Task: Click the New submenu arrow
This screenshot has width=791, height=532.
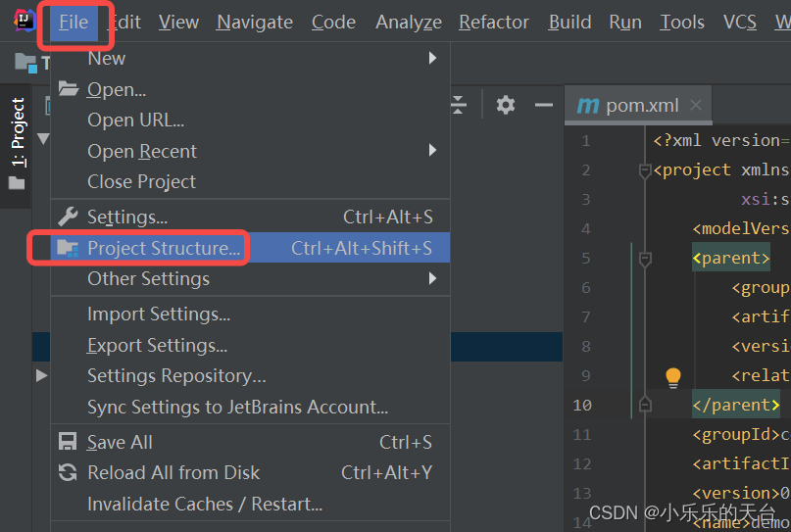Action: [432, 58]
